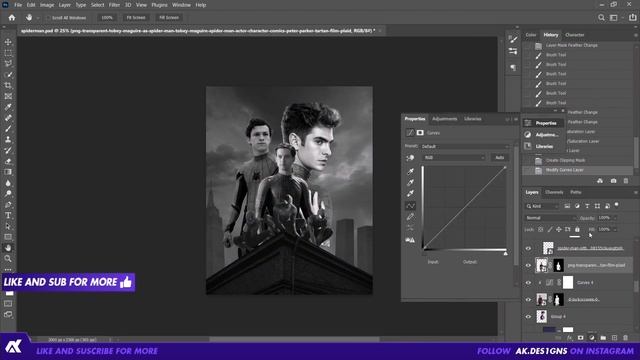Select the draw curve pencil tool
Screen dimensions: 640x360
point(410,217)
